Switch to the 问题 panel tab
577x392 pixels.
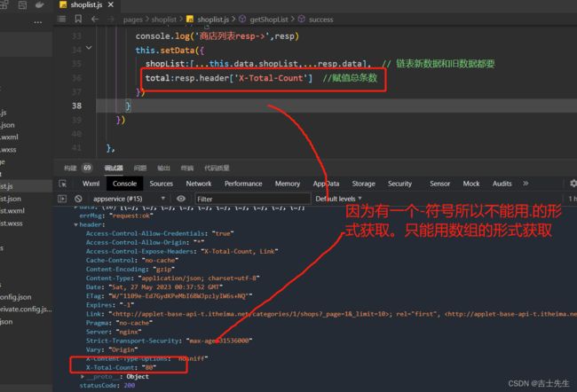point(140,168)
